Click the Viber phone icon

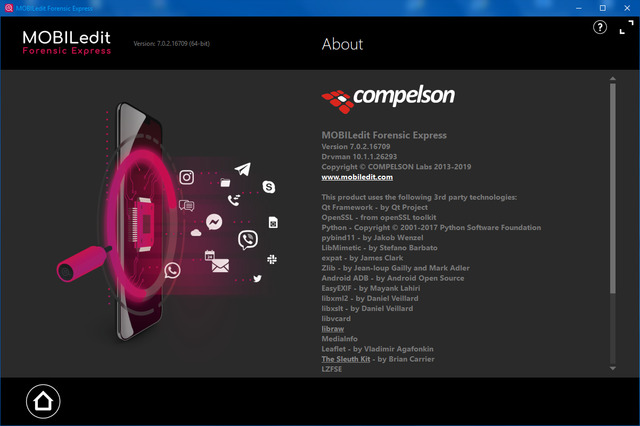click(248, 240)
